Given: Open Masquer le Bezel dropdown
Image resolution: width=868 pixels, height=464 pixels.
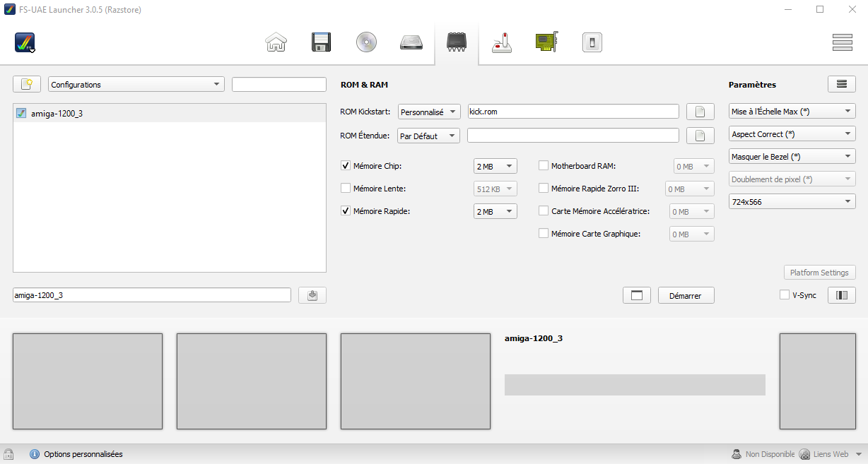Looking at the screenshot, I should pyautogui.click(x=792, y=156).
